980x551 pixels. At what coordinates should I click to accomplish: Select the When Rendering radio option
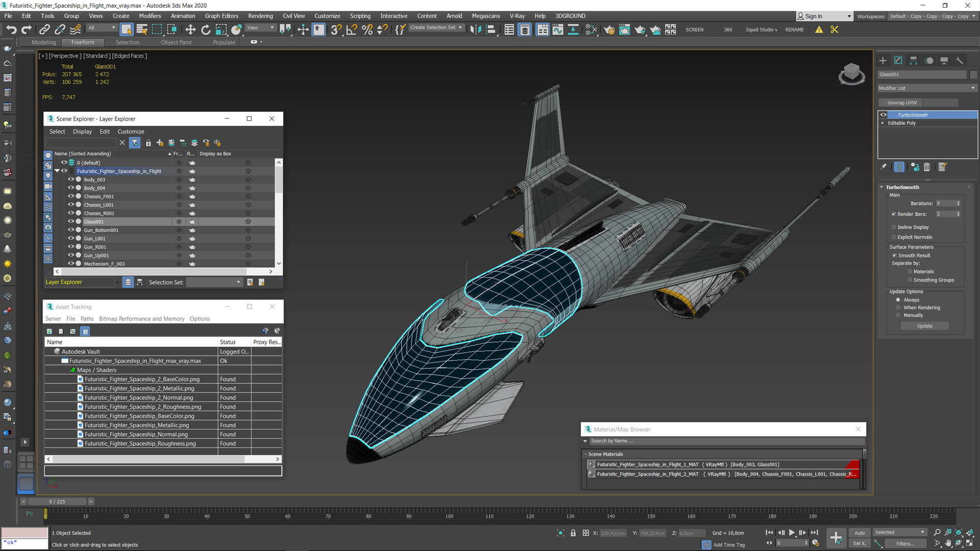pyautogui.click(x=898, y=308)
